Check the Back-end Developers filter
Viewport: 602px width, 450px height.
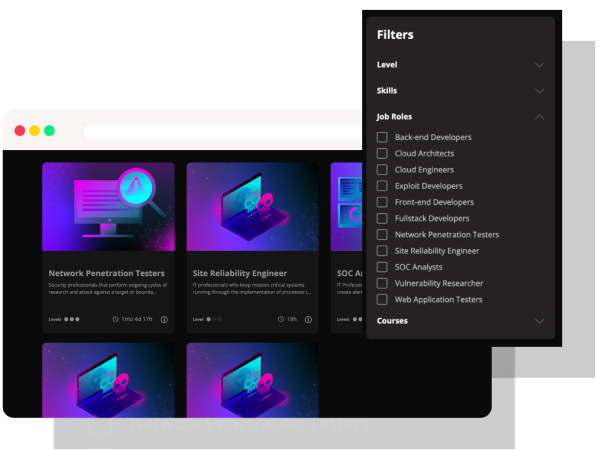click(x=382, y=137)
